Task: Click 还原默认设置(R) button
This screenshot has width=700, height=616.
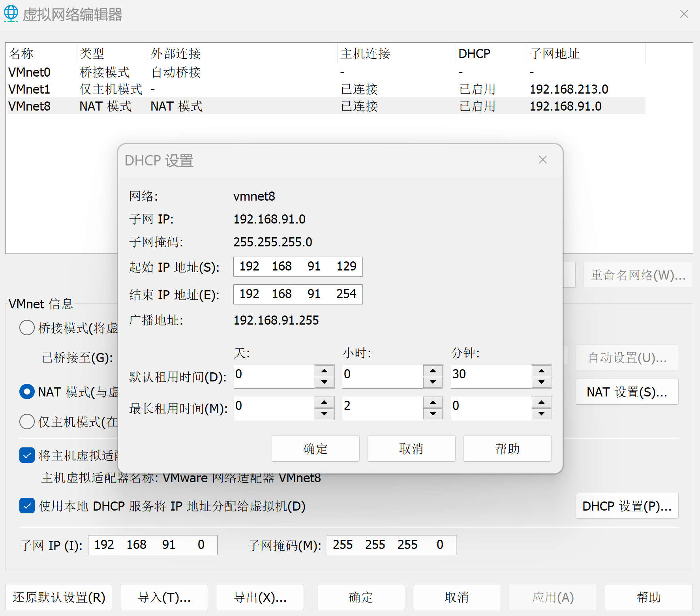Action: tap(59, 597)
